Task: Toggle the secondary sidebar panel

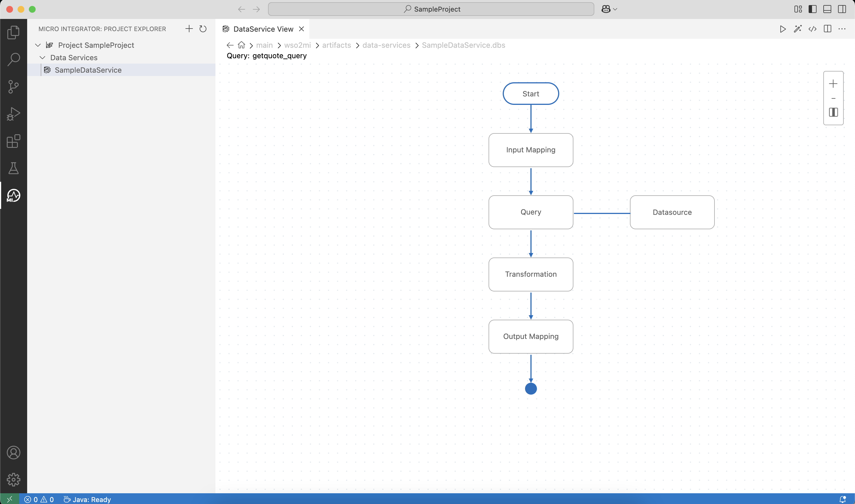Action: coord(842,9)
